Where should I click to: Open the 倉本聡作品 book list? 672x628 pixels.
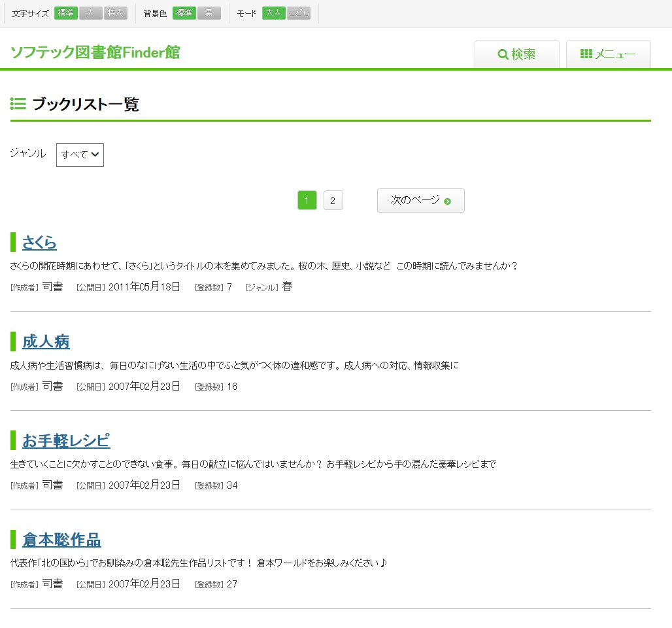coord(61,540)
